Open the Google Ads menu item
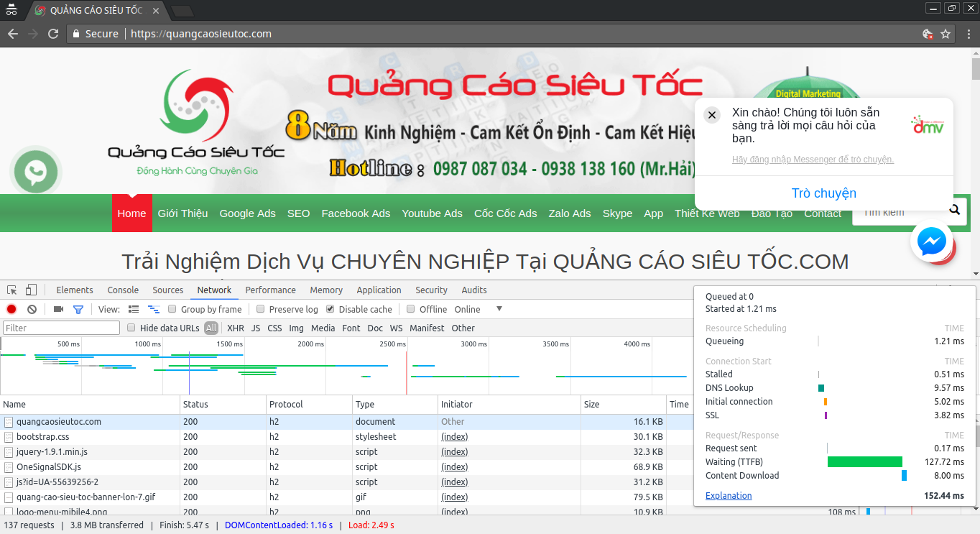 pyautogui.click(x=247, y=213)
